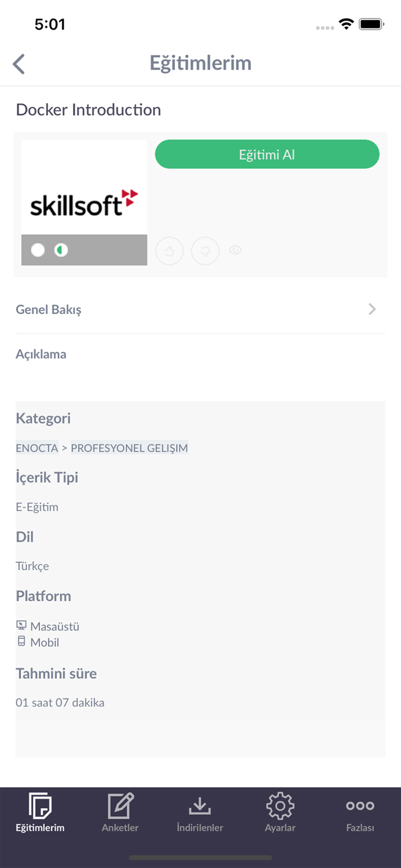The width and height of the screenshot is (401, 868).
Task: Open the PROFESYONEL GELİŞİM category link
Action: pyautogui.click(x=130, y=448)
